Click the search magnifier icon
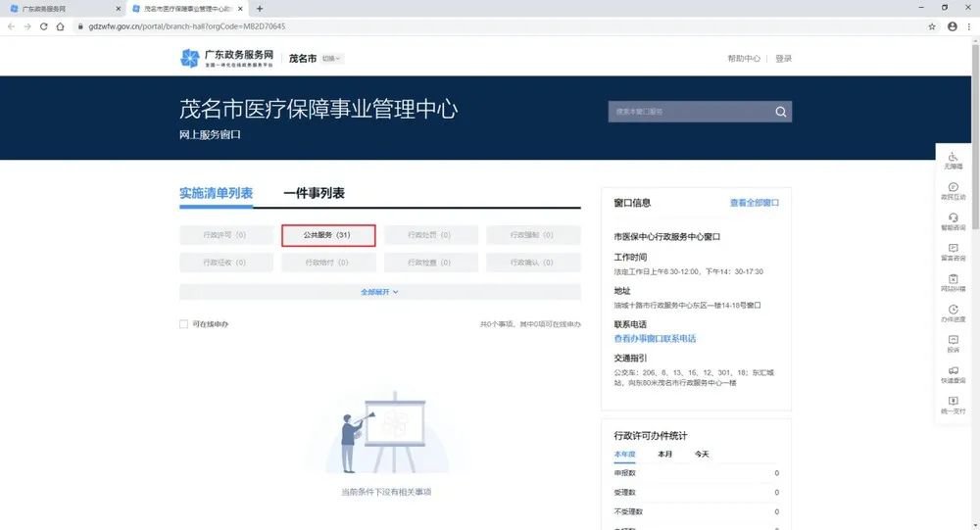 780,112
